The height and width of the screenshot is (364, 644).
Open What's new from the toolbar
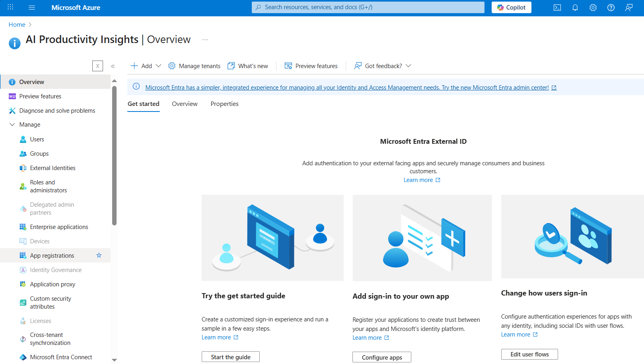[248, 66]
